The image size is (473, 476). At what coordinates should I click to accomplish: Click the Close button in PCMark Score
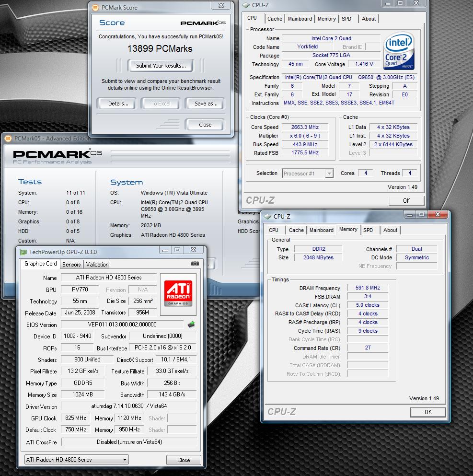[205, 125]
